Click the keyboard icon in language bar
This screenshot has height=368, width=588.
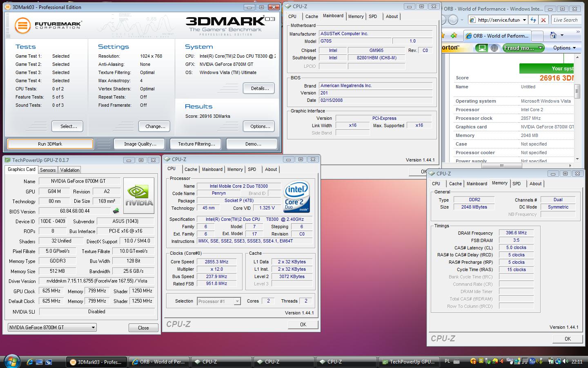click(x=457, y=361)
